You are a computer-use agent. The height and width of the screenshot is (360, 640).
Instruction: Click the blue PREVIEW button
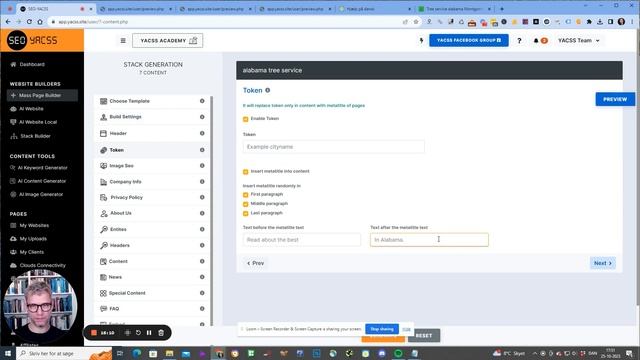[x=615, y=99]
